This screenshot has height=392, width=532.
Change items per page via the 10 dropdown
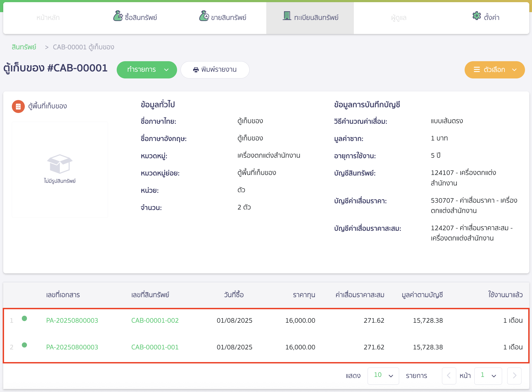383,376
